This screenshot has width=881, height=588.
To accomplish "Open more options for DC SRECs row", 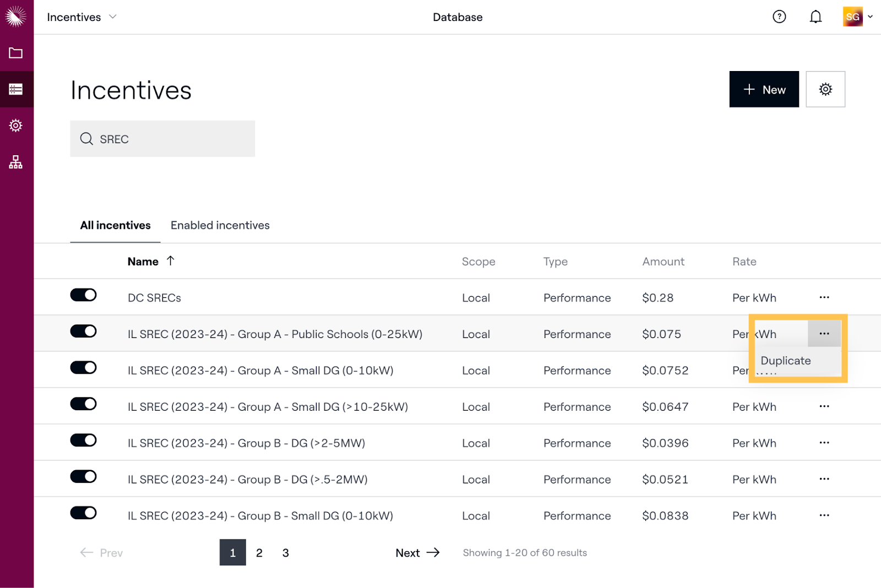I will [x=824, y=297].
